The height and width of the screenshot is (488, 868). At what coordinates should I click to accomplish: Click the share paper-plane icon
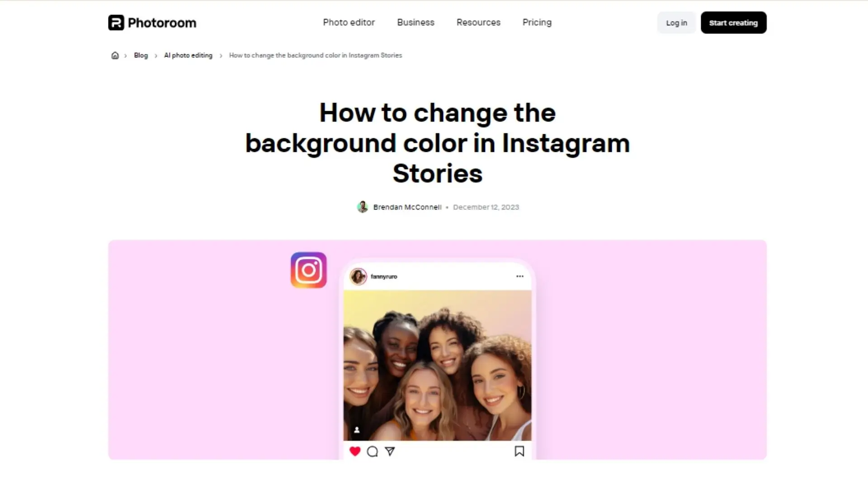click(390, 451)
